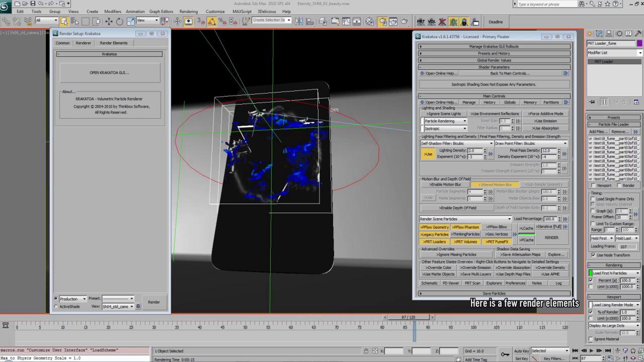
Task: Open the Graph Editors menu
Action: coord(161,12)
